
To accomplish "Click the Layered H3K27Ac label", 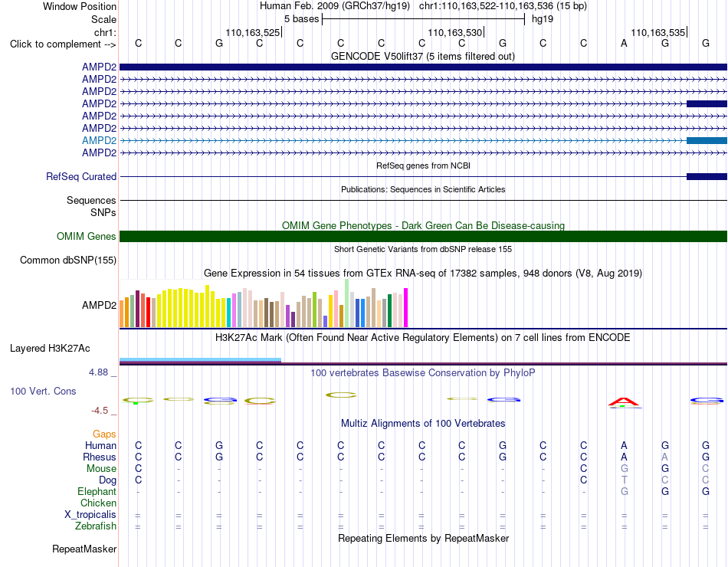I will click(x=50, y=349).
